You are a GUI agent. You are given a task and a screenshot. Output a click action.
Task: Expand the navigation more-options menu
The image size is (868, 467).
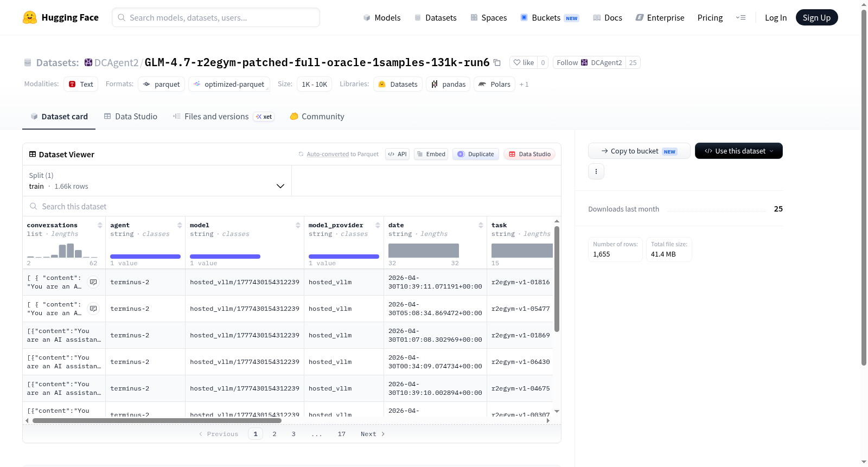pos(741,17)
